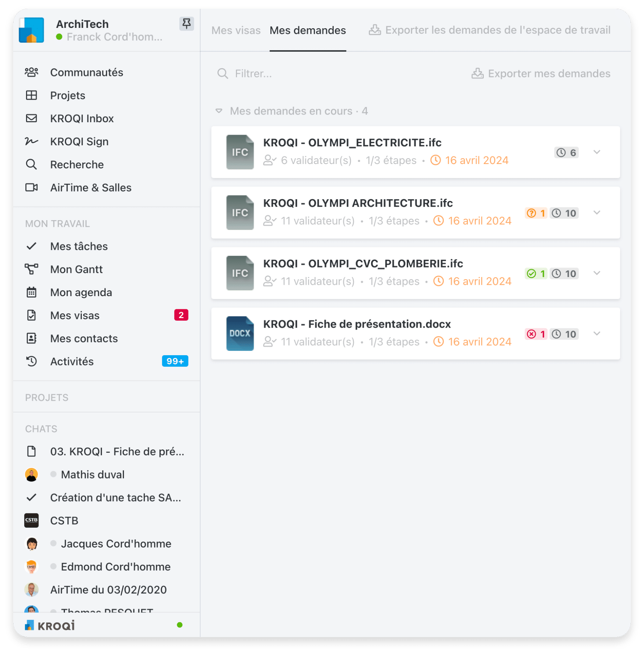
Task: Expand the OLYMPI_CVC_PLOMBERIE.ifc request chevron
Action: (x=597, y=273)
